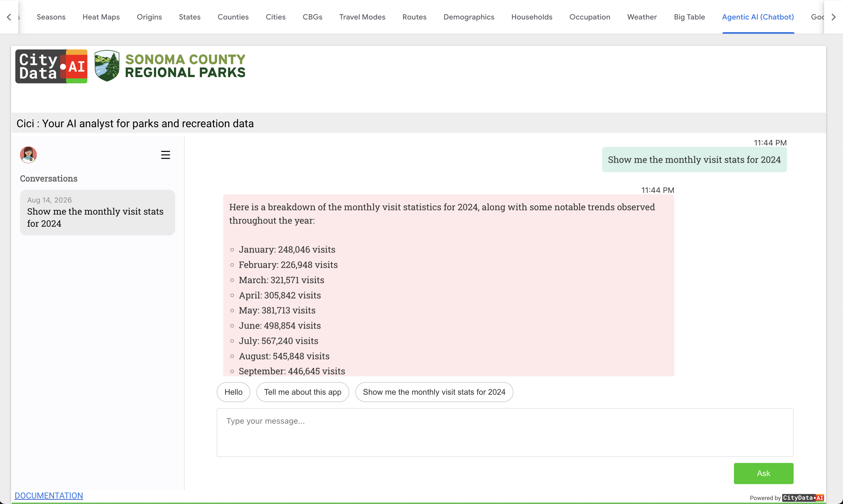Click the 'Tell me about this app' chip
Image resolution: width=843 pixels, height=504 pixels.
(x=302, y=392)
